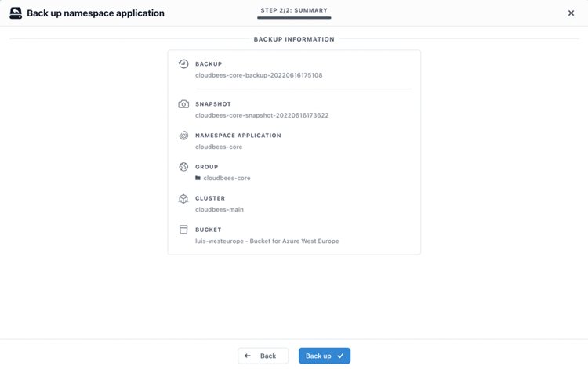Screen dimensions: 588x369
Task: Click the luis-westeurope bucket description
Action: click(x=267, y=241)
